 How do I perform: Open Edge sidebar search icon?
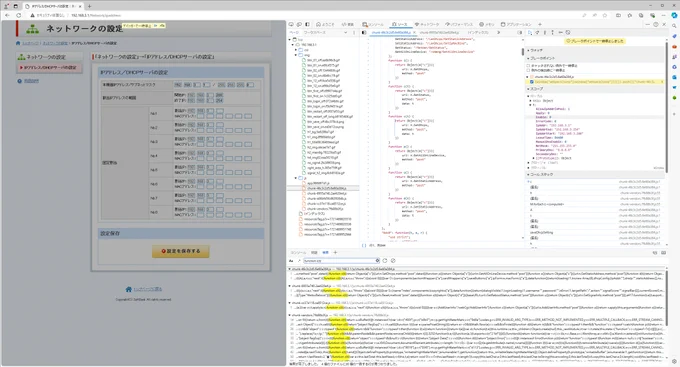click(674, 26)
